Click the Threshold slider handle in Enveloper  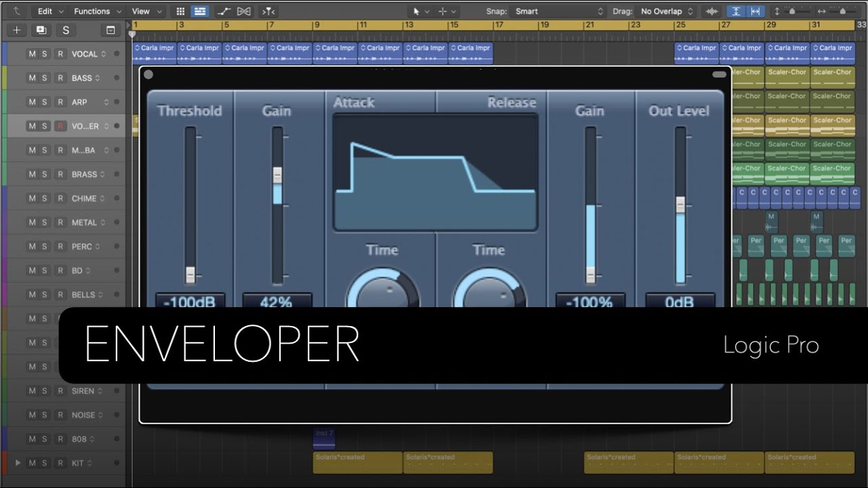click(x=190, y=274)
